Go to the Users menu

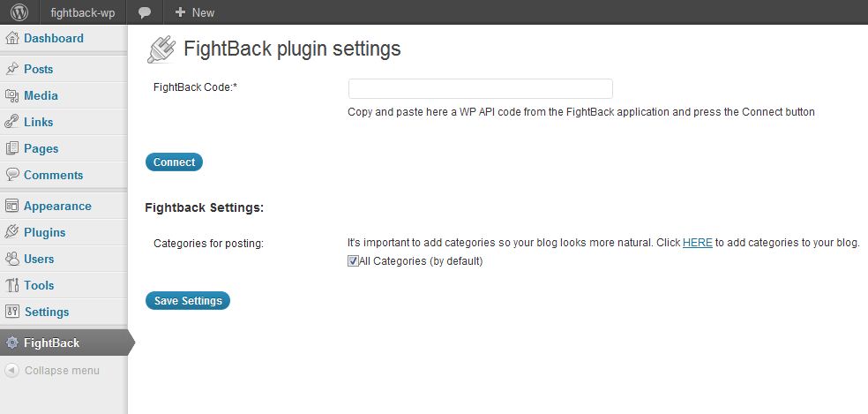(x=39, y=259)
